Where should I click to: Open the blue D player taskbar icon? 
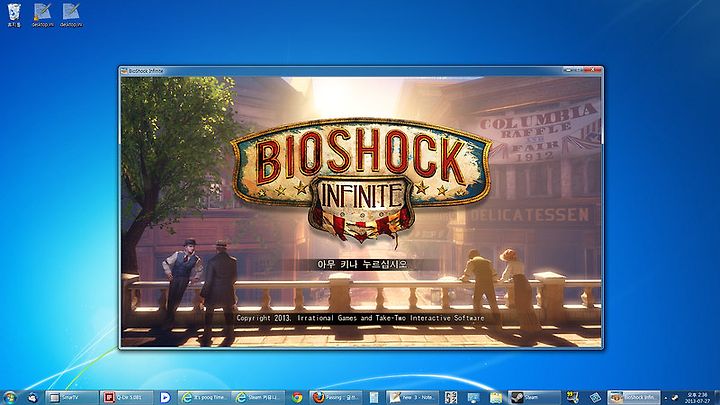click(x=165, y=398)
